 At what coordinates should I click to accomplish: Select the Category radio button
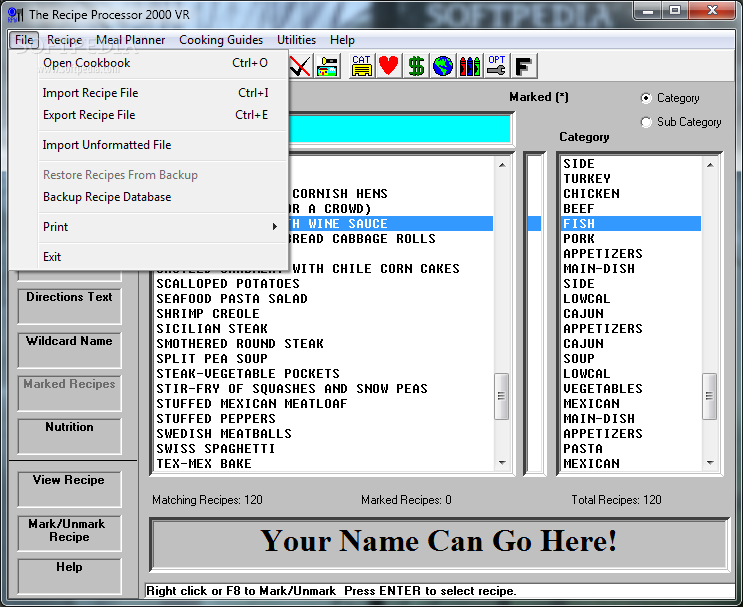(x=646, y=98)
